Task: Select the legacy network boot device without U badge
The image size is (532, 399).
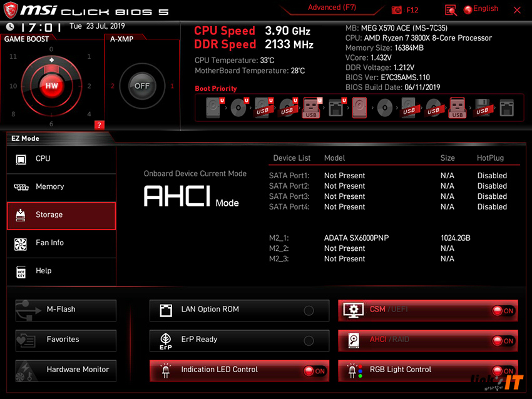Action: (x=506, y=108)
